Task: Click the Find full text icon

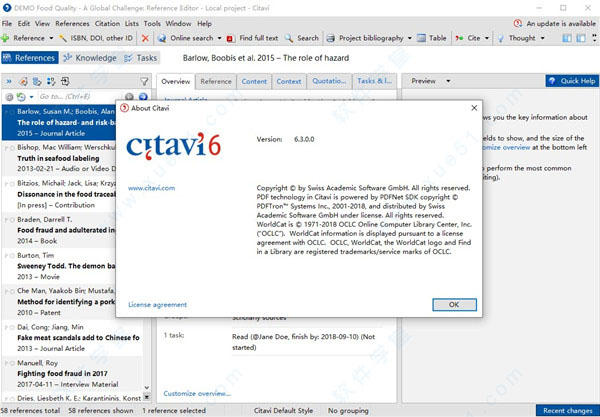Action: click(232, 38)
